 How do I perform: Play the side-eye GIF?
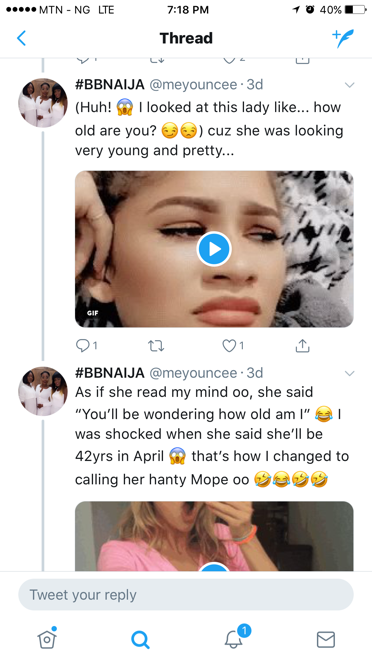coord(214,249)
